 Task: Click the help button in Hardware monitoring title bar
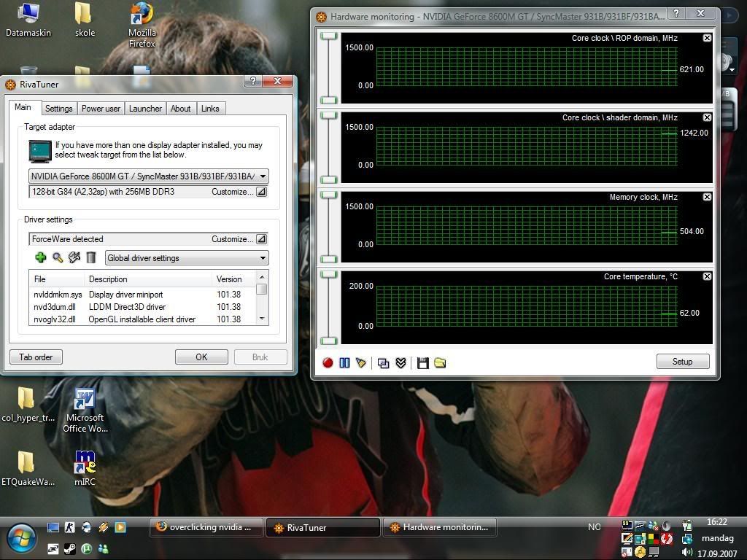(676, 13)
